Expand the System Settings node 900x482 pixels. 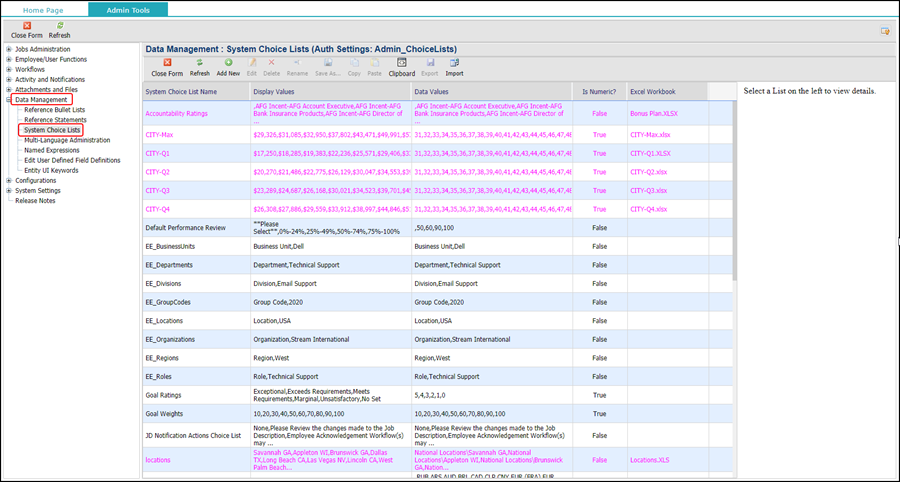9,190
